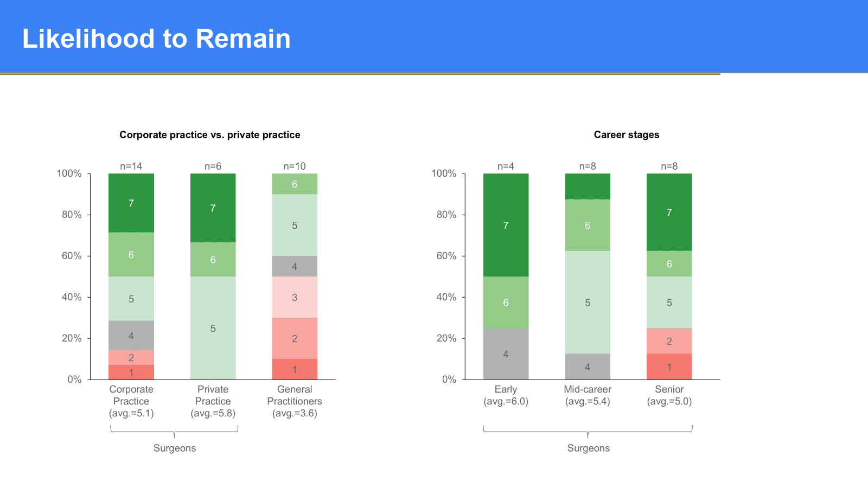
Task: Click the "n=10" label above General Practitioners bar
Action: pos(295,166)
